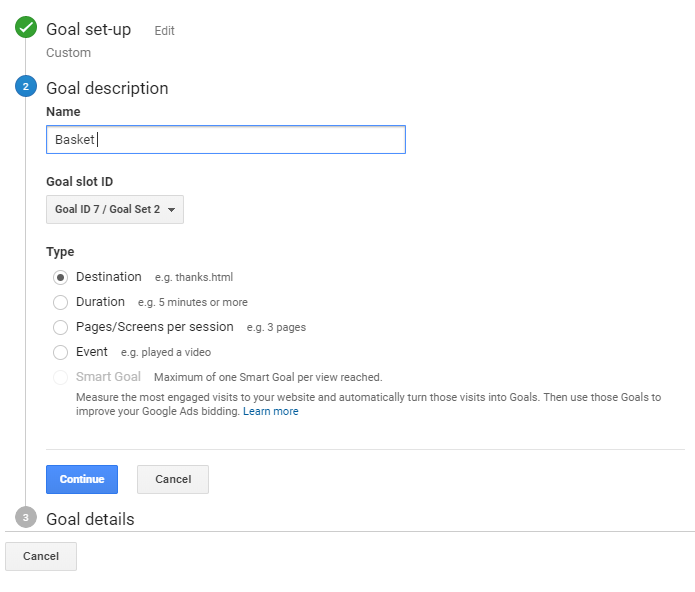Screen dimensions: 695x592
Task: Click Cancel beside the Continue button
Action: click(172, 479)
